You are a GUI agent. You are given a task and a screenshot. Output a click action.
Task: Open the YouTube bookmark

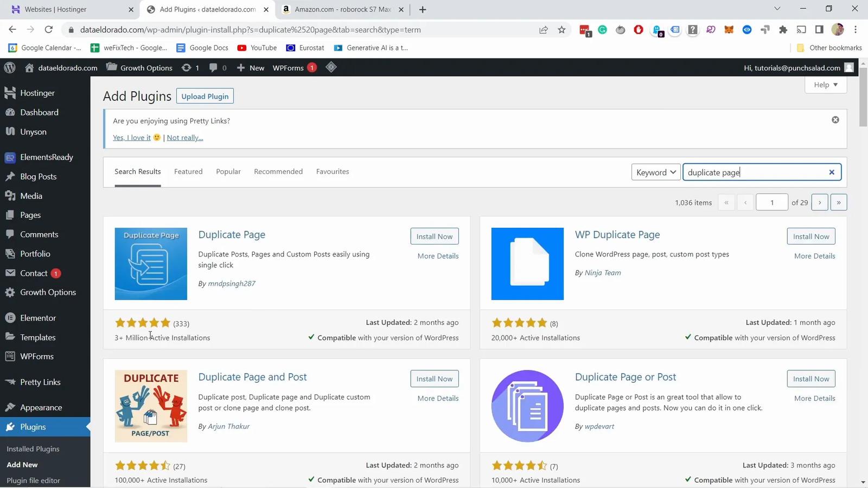(257, 48)
